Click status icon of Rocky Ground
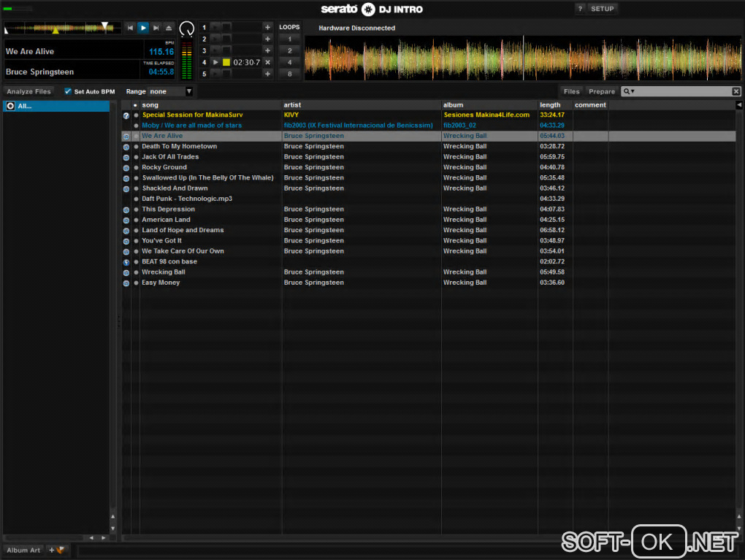The image size is (745, 560). [x=126, y=168]
